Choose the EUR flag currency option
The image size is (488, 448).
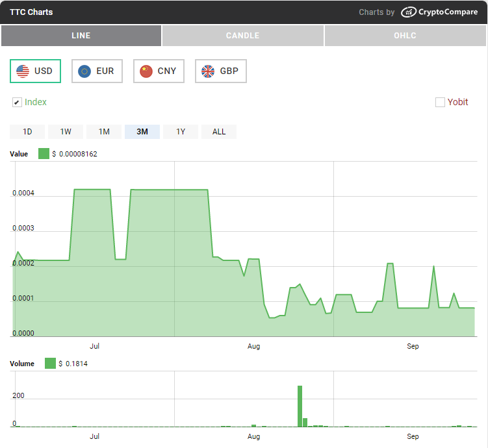coord(97,71)
